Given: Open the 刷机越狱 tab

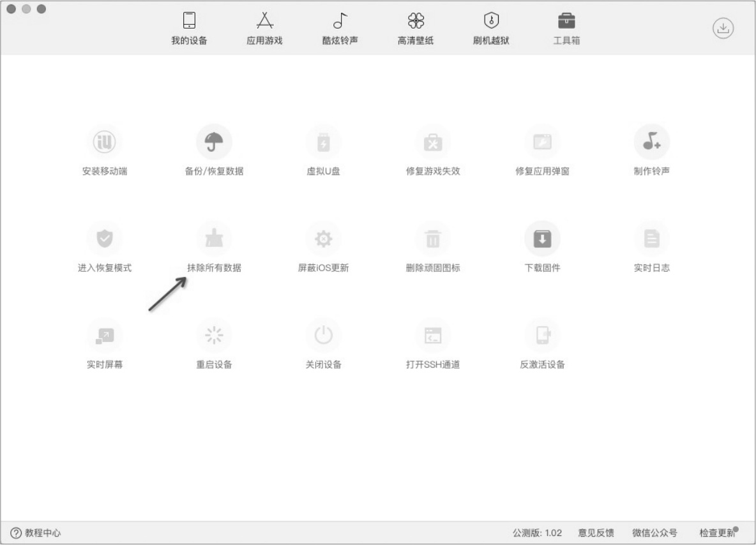Looking at the screenshot, I should point(491,29).
